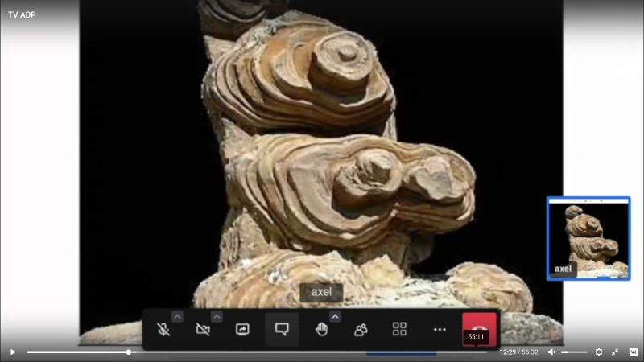Select the axel participant thumbnail

tap(588, 238)
